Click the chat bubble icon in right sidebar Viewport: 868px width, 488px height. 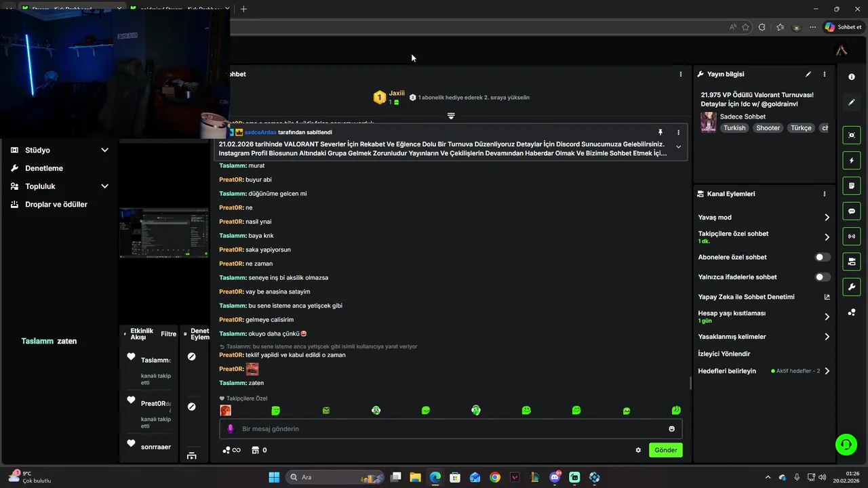click(x=852, y=211)
